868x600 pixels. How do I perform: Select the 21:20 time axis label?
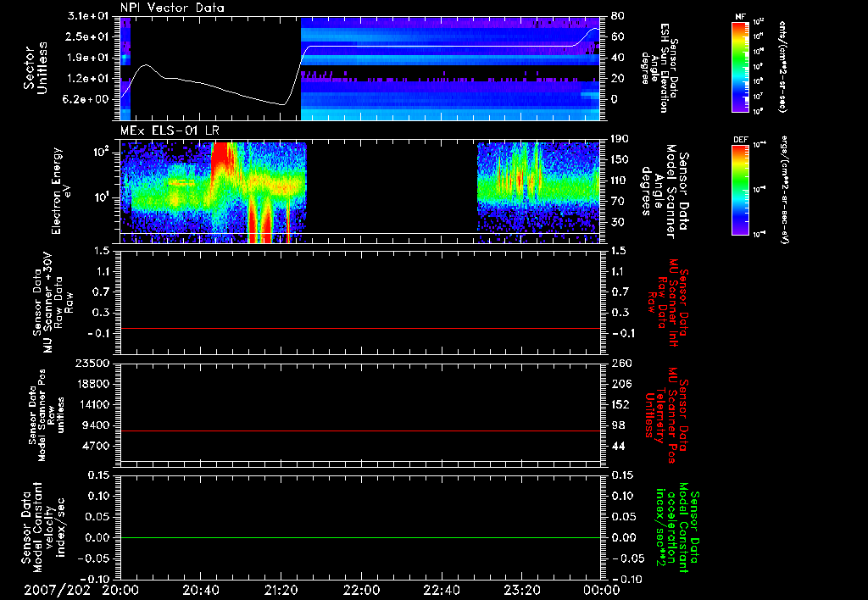click(281, 589)
